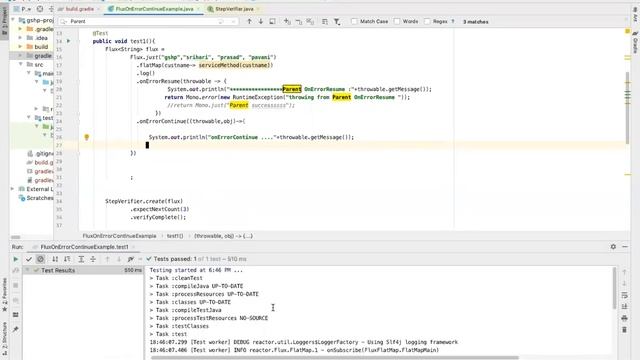Screen dimensions: 640x360
Task: Enable Match Case checkbox
Action: pos(354,21)
